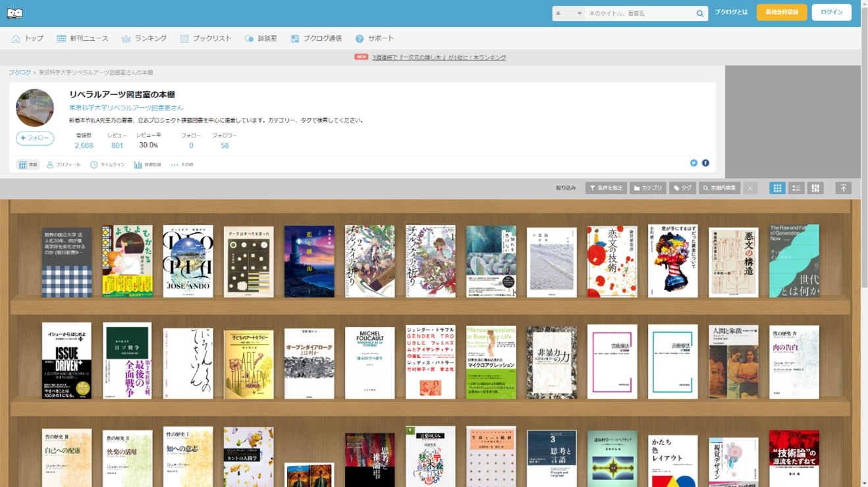This screenshot has height=487, width=868.
Task: Go to トップ in navigation
Action: point(28,39)
